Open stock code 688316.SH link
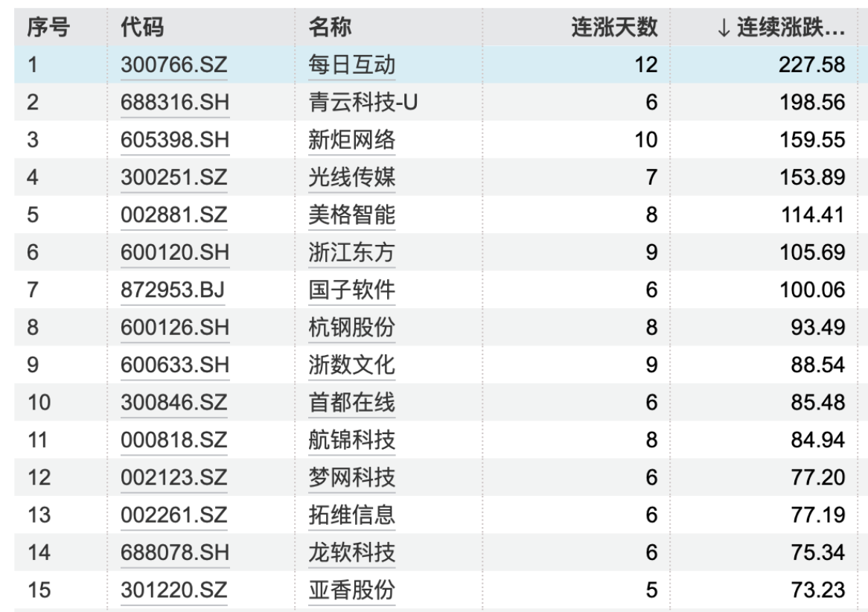 pyautogui.click(x=174, y=103)
